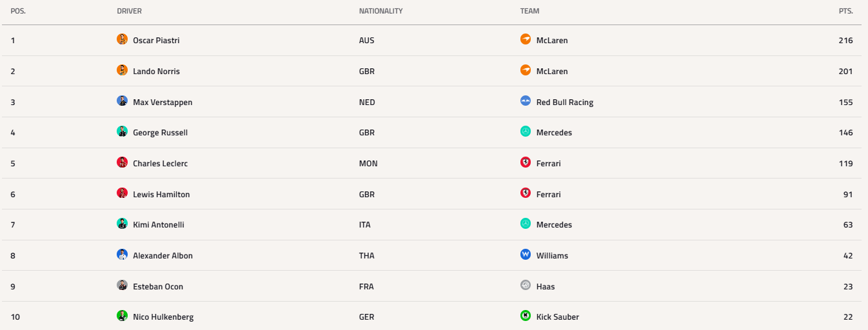Open Alexander Albon driver link
This screenshot has height=330, width=868.
tap(163, 256)
